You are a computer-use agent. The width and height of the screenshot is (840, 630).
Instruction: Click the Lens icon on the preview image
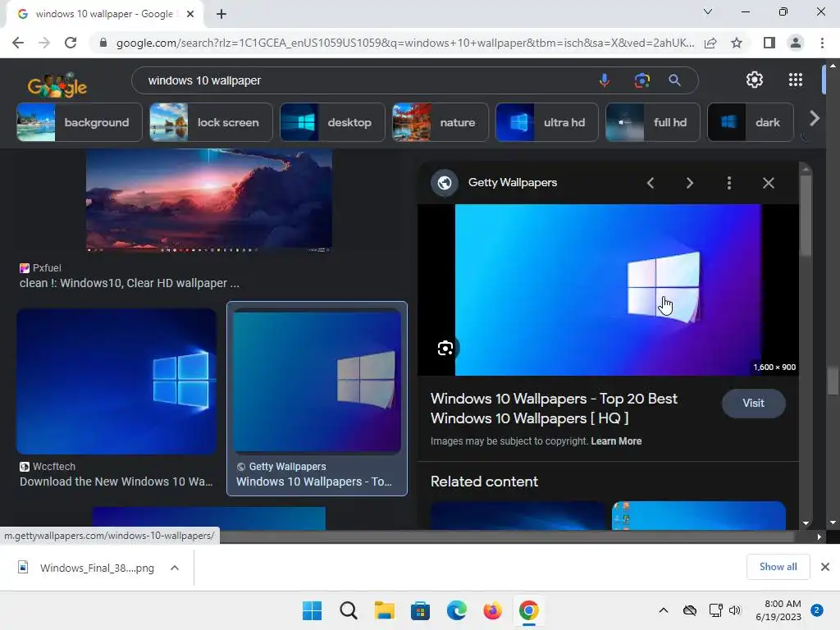(445, 348)
